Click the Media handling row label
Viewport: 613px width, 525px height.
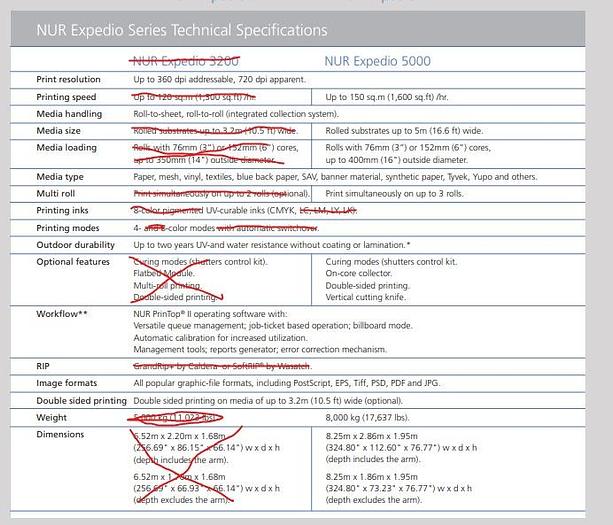pos(67,114)
